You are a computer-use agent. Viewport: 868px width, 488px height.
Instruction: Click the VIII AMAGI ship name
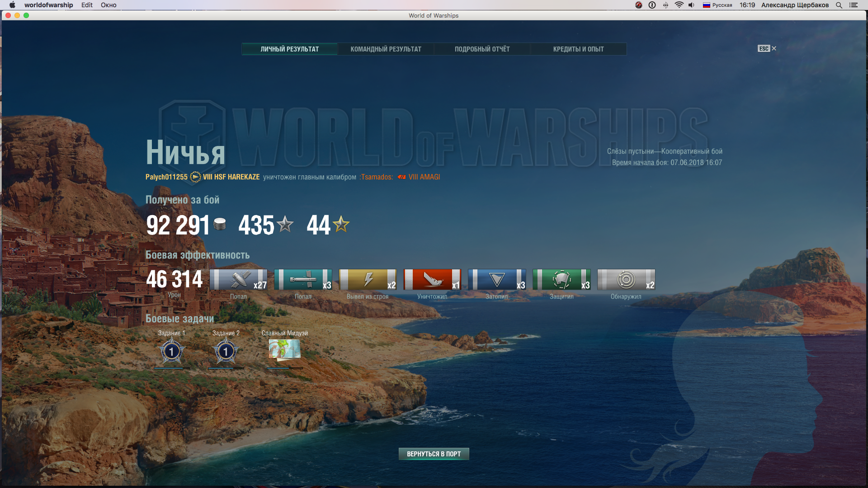(x=424, y=177)
